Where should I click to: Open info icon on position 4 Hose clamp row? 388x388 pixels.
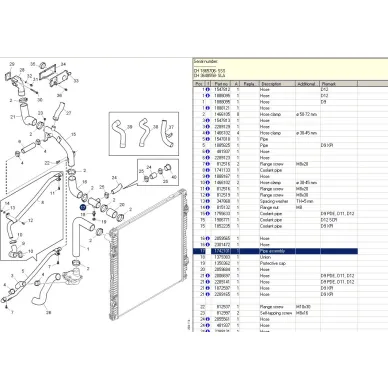[x=207, y=133]
